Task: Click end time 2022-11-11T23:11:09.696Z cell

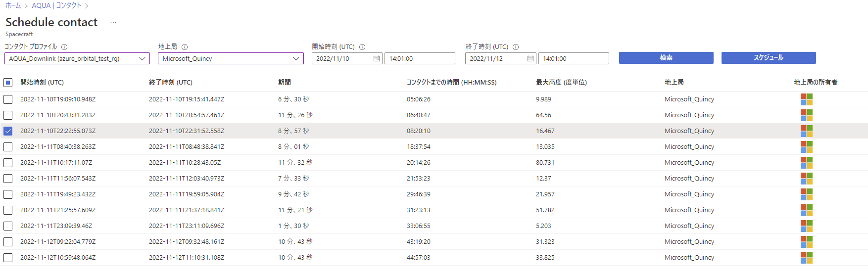Action: (x=187, y=226)
